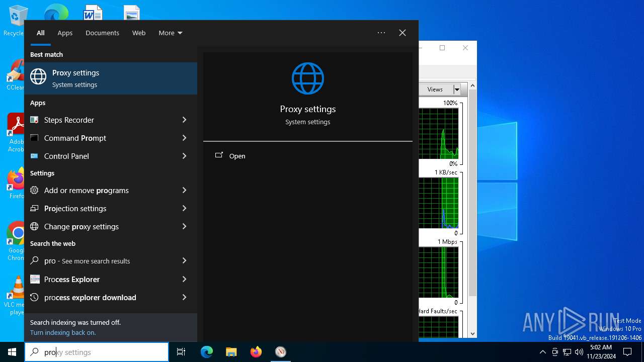
Task: Click the Proxy settings title in preview pane
Action: [308, 109]
